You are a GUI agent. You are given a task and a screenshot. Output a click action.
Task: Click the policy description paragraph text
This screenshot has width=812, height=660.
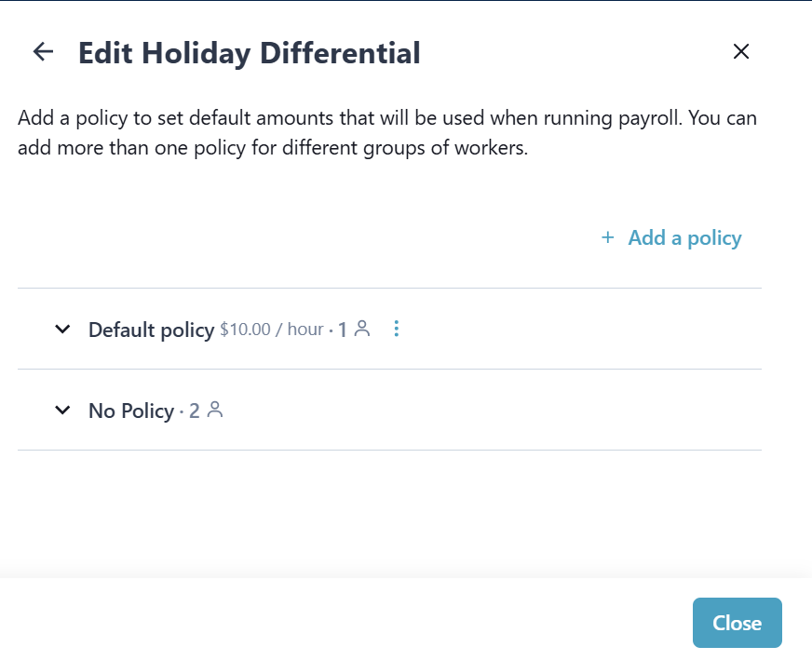click(x=386, y=133)
